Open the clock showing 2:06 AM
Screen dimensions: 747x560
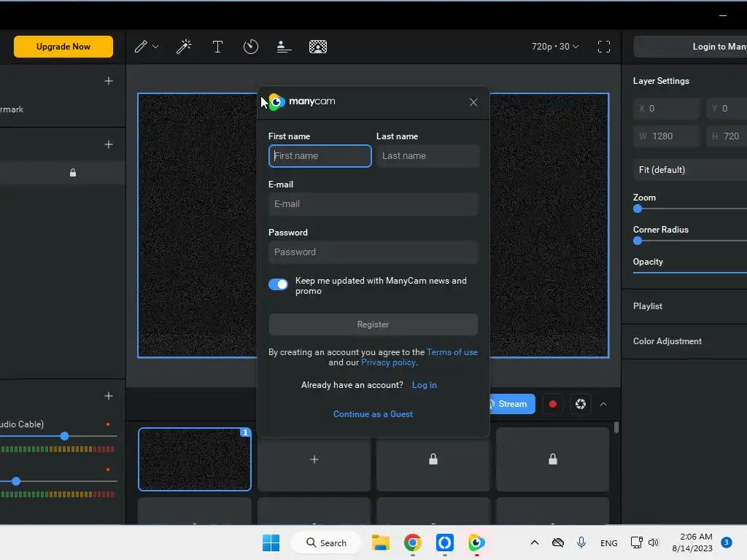pos(692,542)
